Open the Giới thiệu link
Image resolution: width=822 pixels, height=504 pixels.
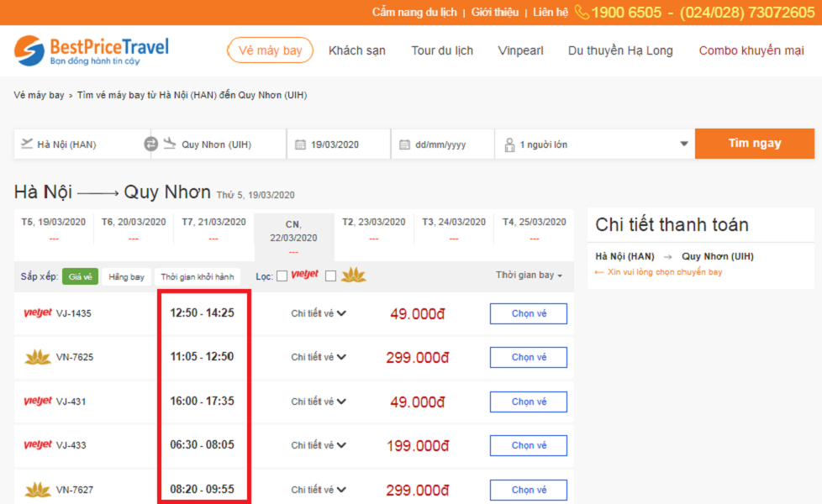494,12
